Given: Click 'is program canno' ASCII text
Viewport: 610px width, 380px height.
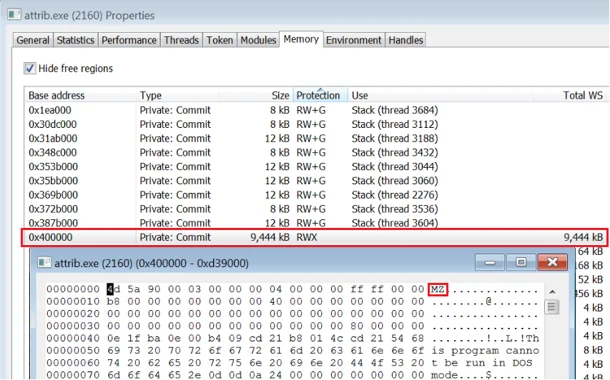Looking at the screenshot, I should [x=485, y=350].
